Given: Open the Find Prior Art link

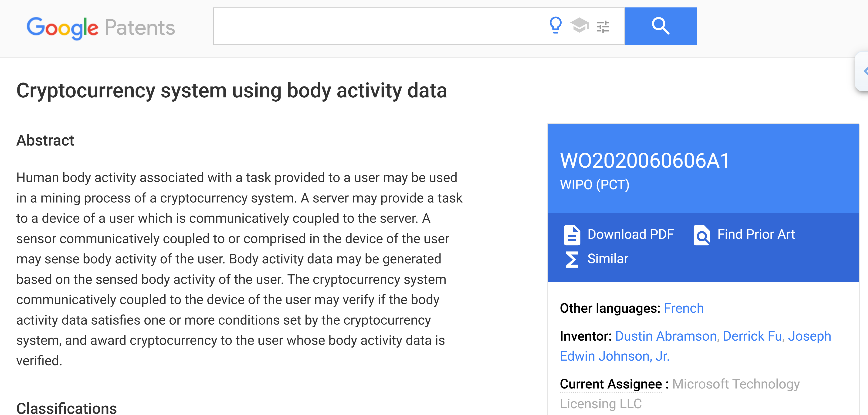Looking at the screenshot, I should tap(756, 234).
